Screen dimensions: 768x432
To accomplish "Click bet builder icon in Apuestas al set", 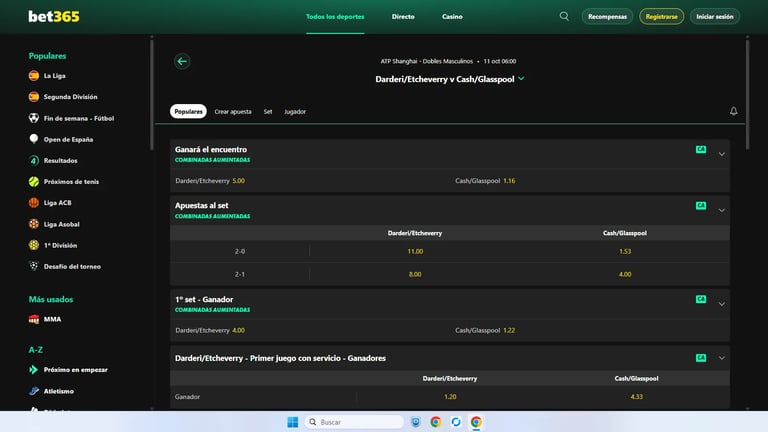I will click(x=701, y=206).
